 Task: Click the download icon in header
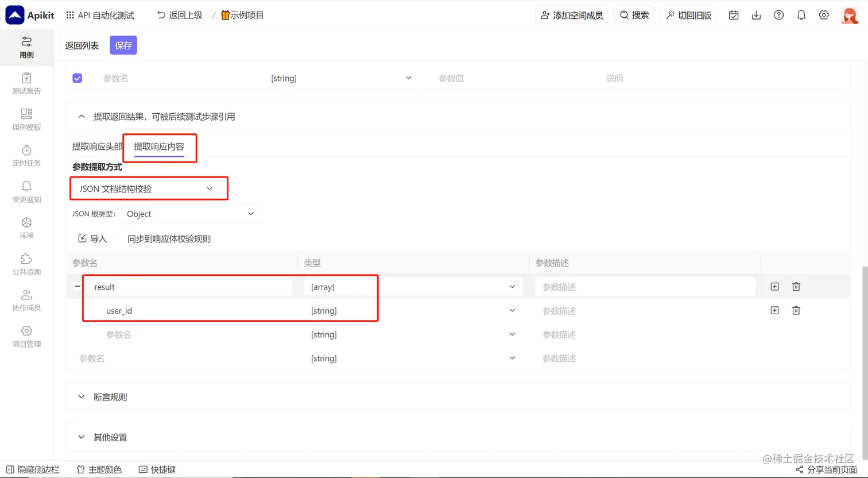[756, 16]
